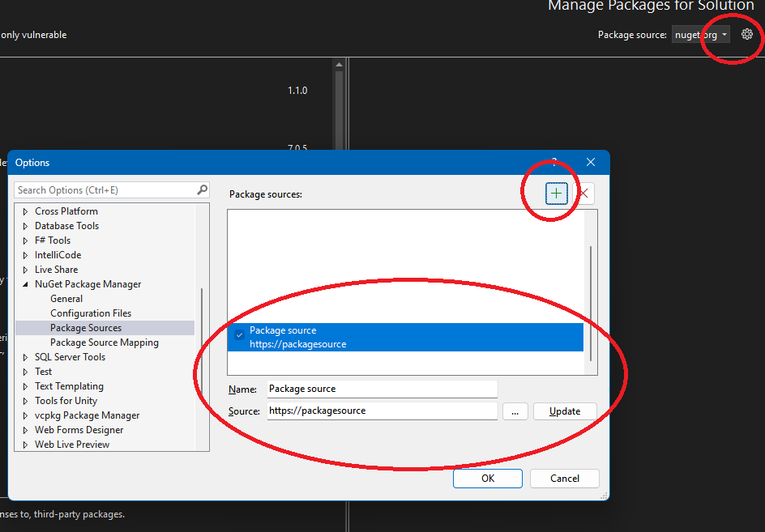Screen dimensions: 765x532
Task: Open NuGet settings gear icon
Action: click(x=747, y=35)
